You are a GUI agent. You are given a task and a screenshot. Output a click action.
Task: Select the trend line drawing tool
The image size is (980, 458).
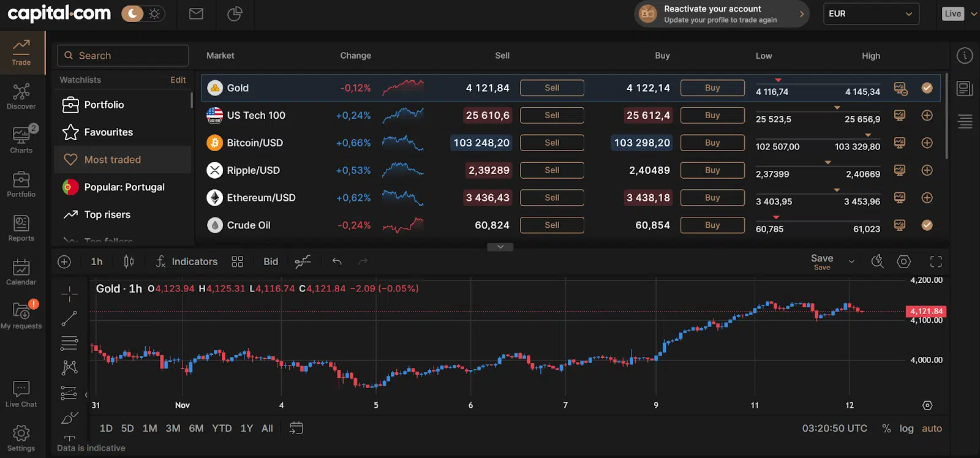pyautogui.click(x=69, y=318)
